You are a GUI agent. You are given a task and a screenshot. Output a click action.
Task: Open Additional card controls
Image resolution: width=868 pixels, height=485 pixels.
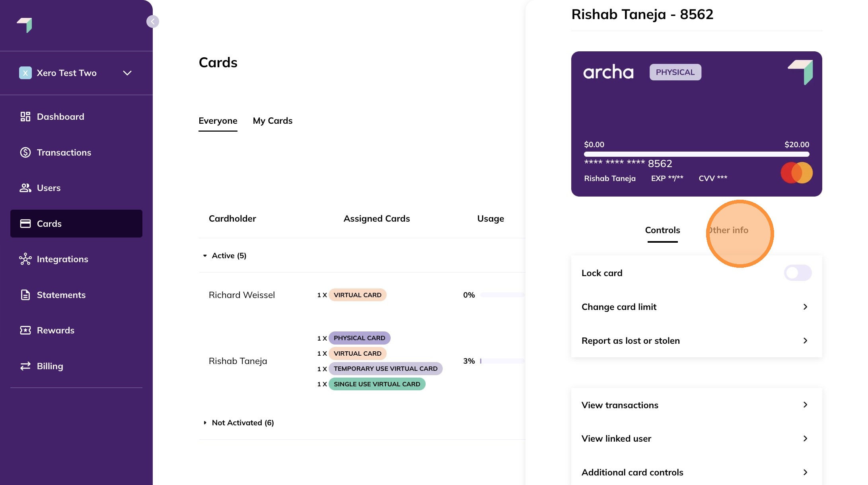[x=696, y=472]
